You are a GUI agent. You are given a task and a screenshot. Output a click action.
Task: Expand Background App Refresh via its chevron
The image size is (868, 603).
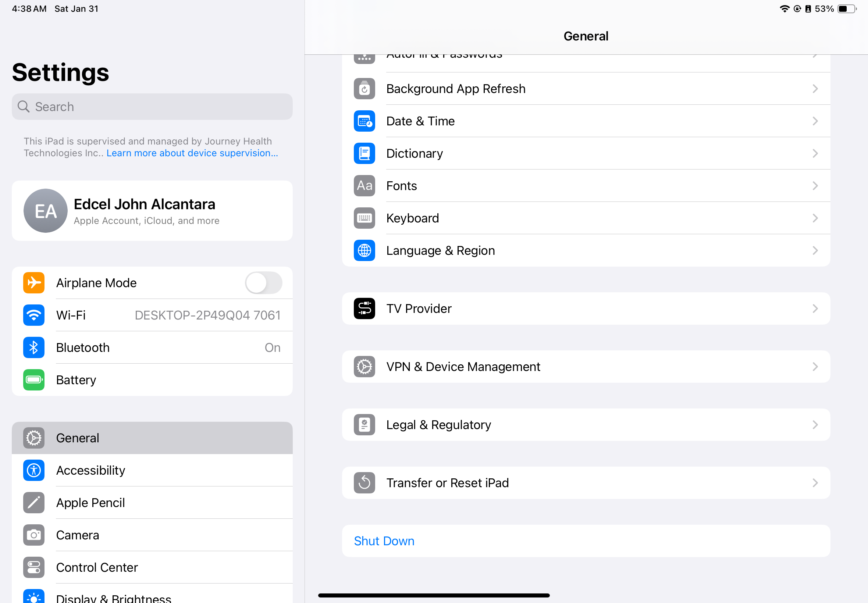click(815, 89)
